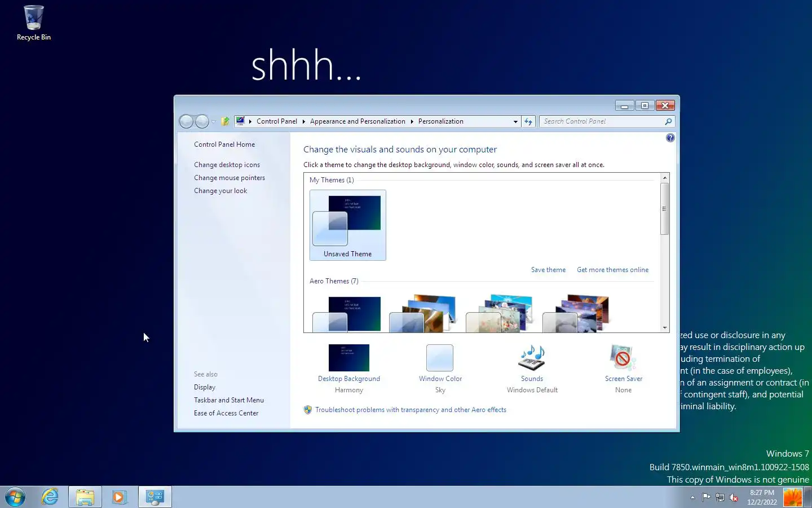Open Window Color swatch icon
The image size is (812, 508).
click(440, 358)
